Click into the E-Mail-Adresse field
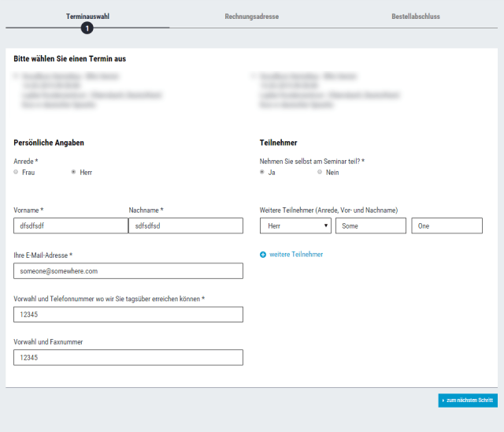Screen dimensions: 504x432 click(x=128, y=270)
